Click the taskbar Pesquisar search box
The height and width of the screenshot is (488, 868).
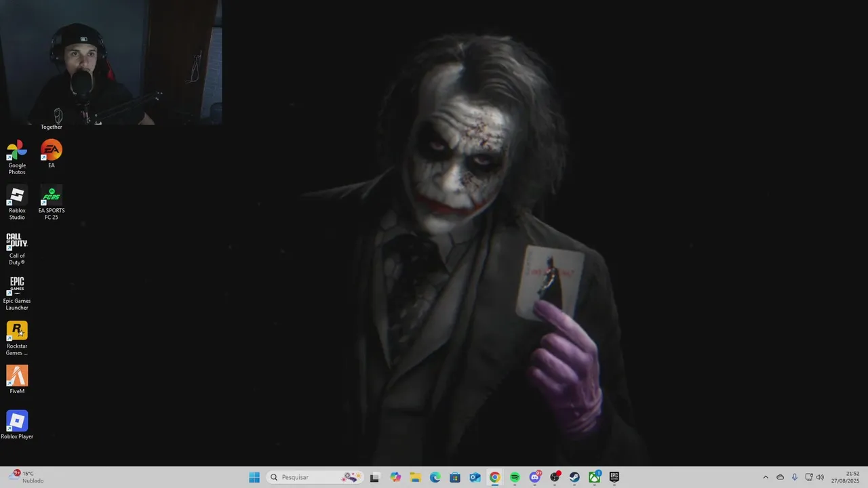point(315,477)
